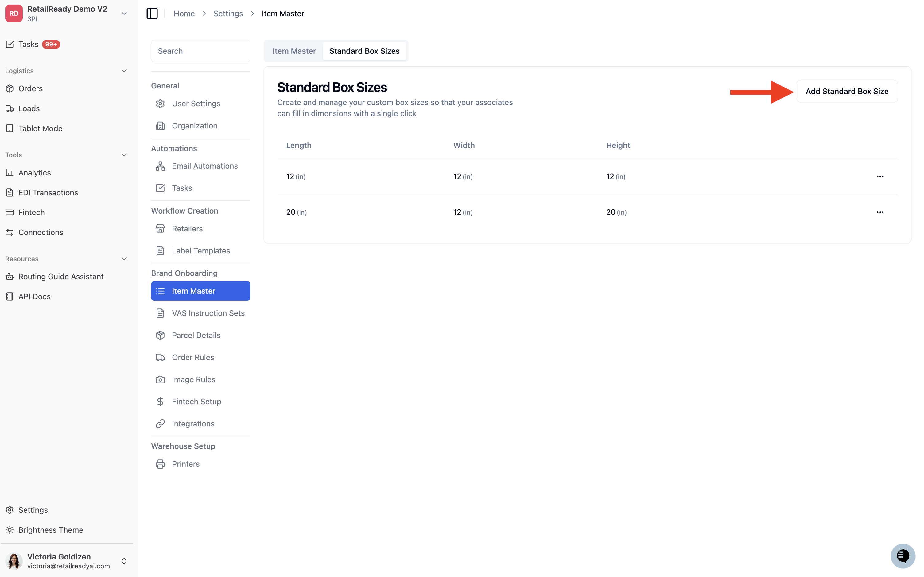Click the Victoria Goldizen profile avatar
This screenshot has height=577, width=924.
[14, 561]
